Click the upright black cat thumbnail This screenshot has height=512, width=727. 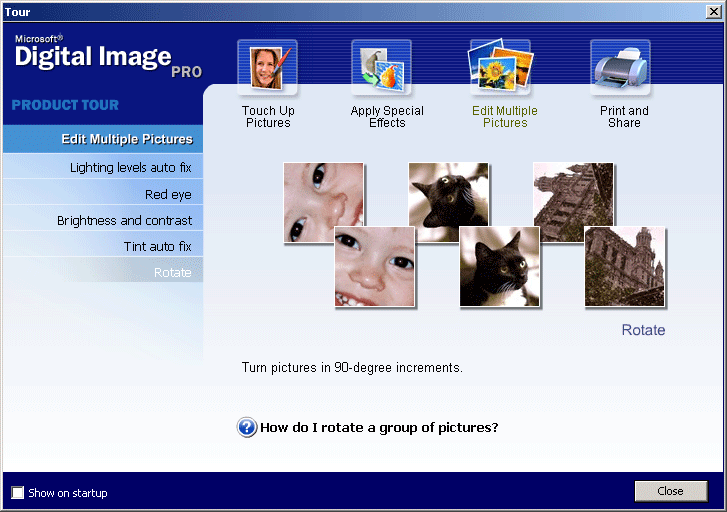tap(500, 267)
